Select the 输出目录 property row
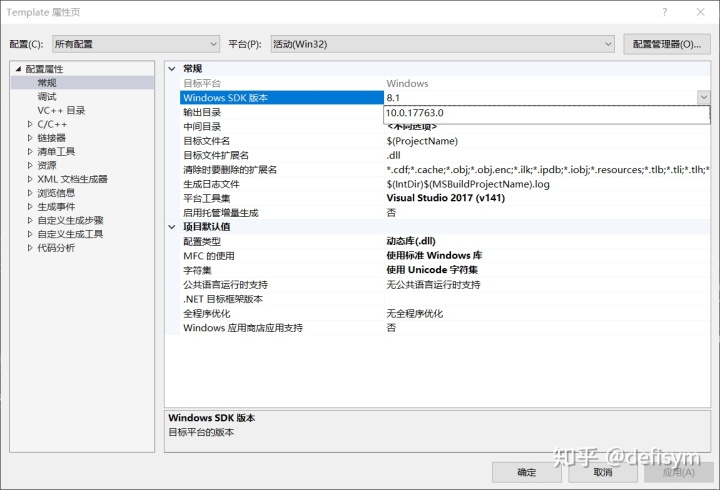 pos(281,112)
